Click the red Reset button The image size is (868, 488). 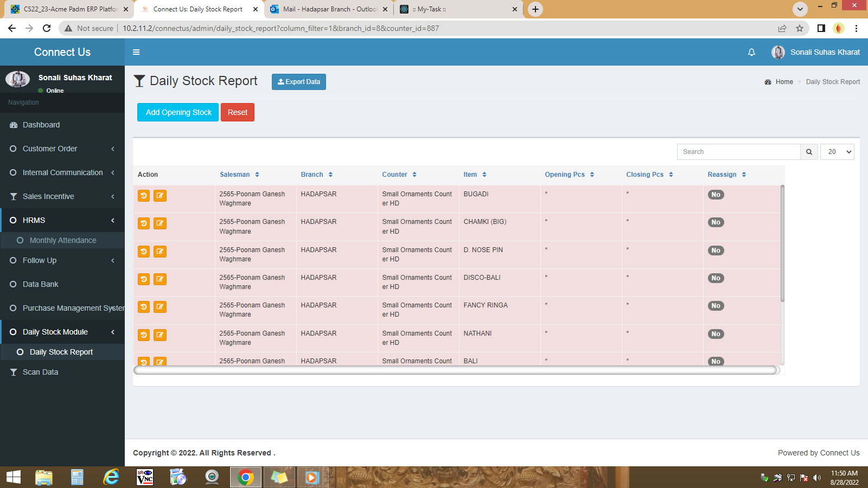(x=238, y=112)
